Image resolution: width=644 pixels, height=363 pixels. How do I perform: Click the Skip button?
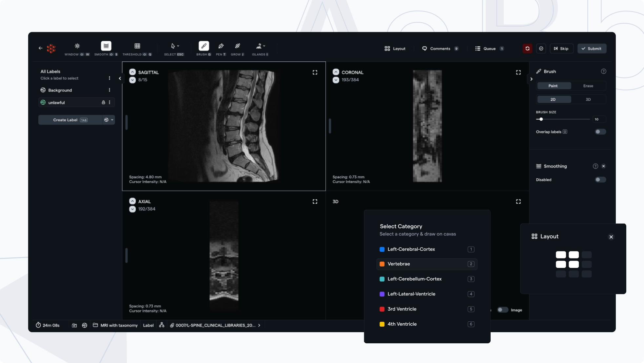[561, 49]
